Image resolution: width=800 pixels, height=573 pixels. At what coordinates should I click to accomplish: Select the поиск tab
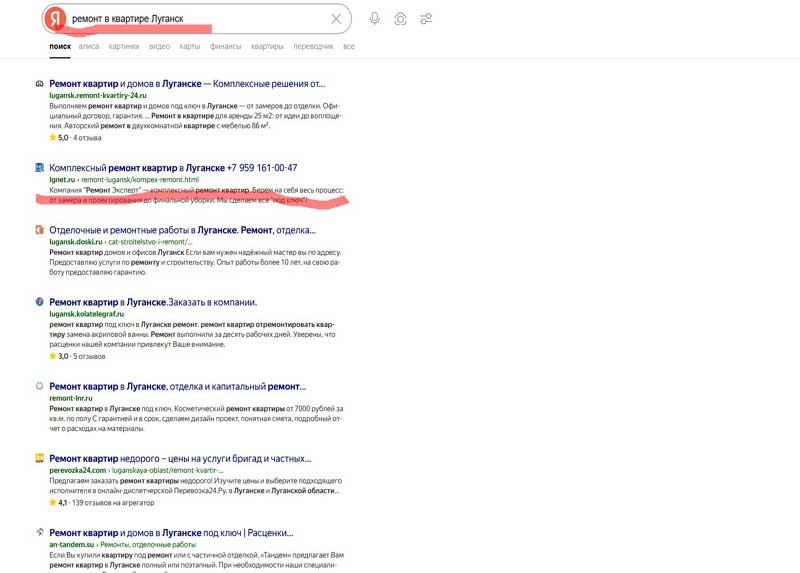tap(60, 46)
